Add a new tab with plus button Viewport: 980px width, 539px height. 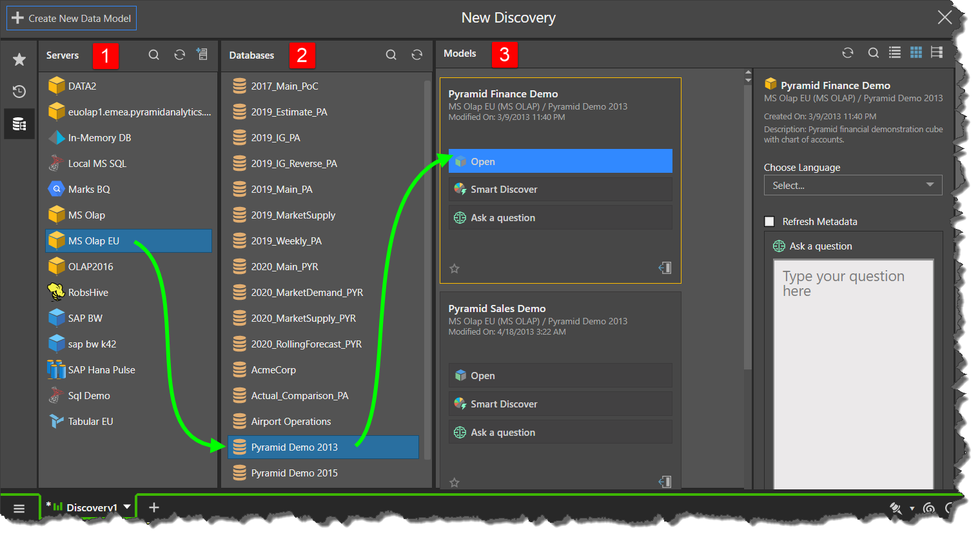pyautogui.click(x=154, y=507)
